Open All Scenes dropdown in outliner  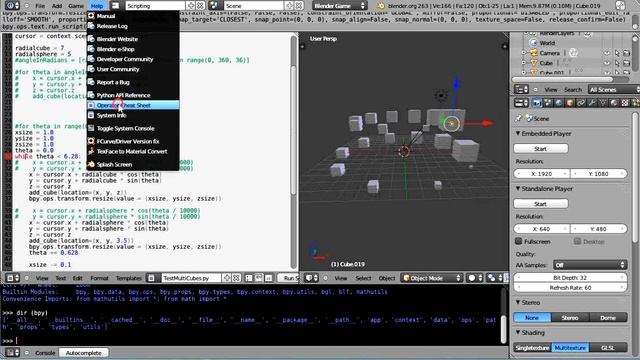tap(614, 89)
